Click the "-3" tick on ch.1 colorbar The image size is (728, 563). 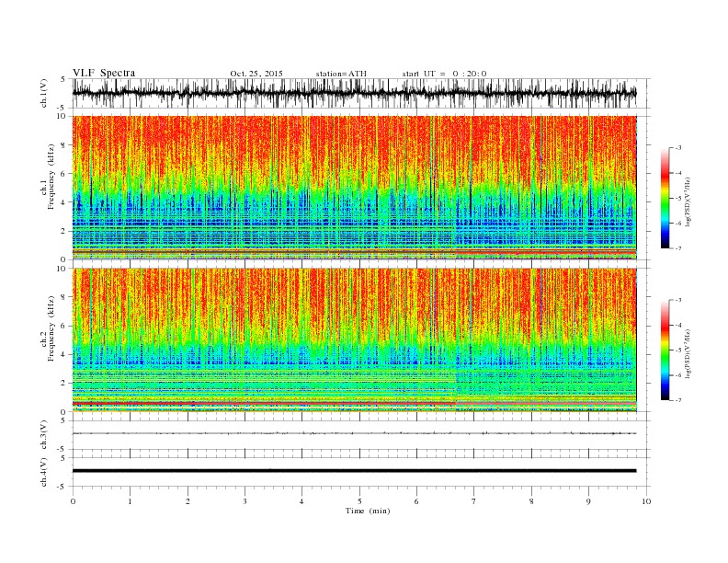[x=677, y=148]
